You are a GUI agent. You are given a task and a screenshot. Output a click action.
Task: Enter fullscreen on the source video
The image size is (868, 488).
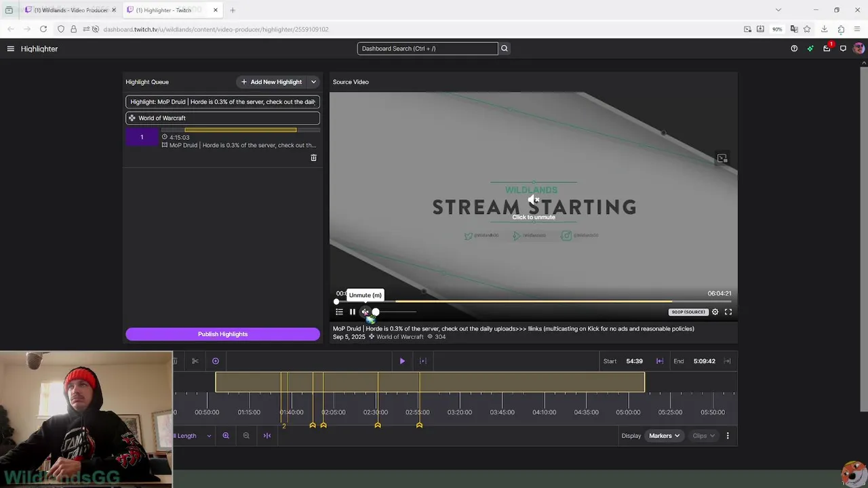[728, 312]
